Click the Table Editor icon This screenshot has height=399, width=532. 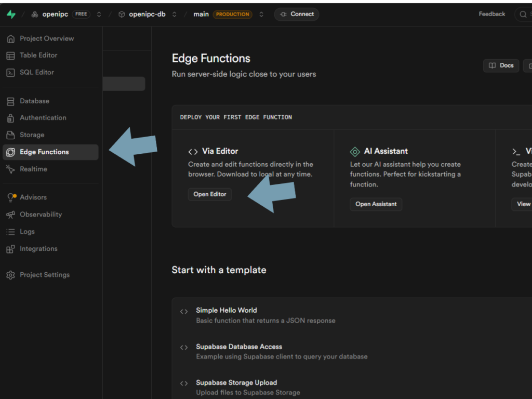[x=10, y=56]
